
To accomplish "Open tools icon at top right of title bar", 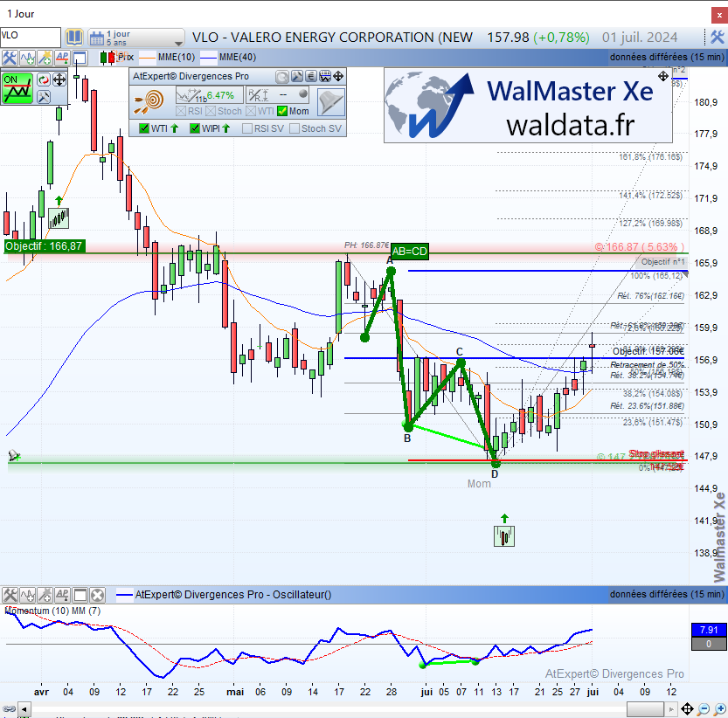I will (717, 38).
